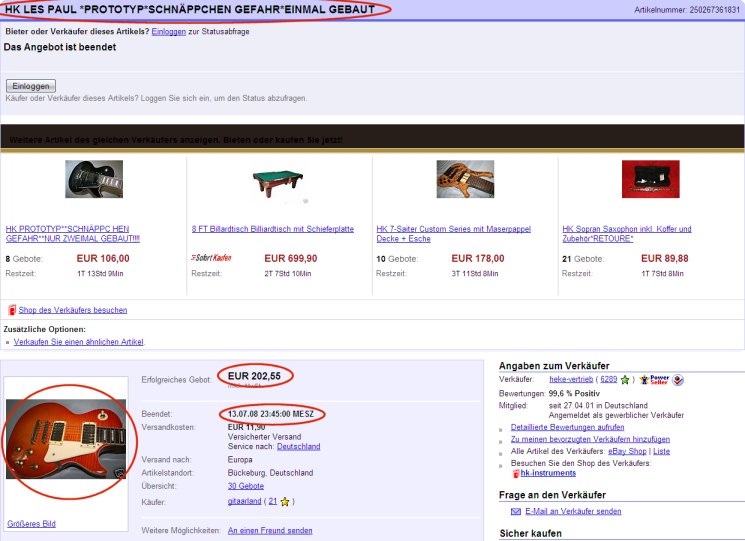Open the 7-string bass thumbnail
This screenshot has width=745, height=541.
coord(465,179)
